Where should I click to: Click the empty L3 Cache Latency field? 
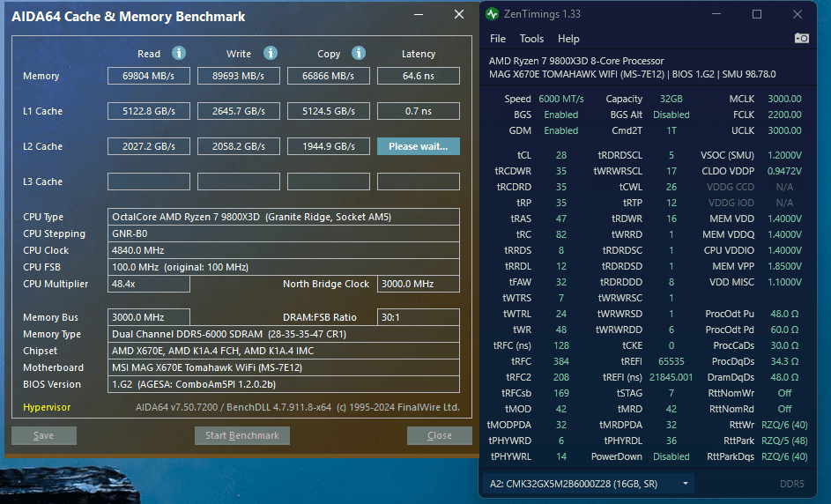[x=419, y=182]
